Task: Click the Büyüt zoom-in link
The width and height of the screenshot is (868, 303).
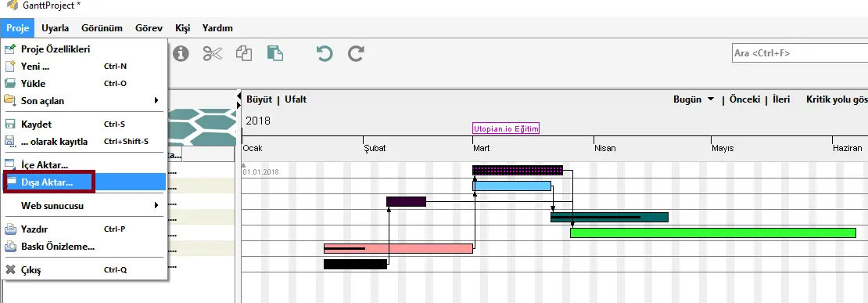Action: tap(259, 99)
